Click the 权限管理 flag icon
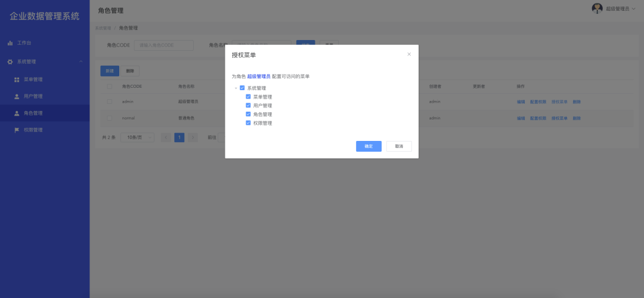This screenshot has height=298, width=644. [17, 130]
